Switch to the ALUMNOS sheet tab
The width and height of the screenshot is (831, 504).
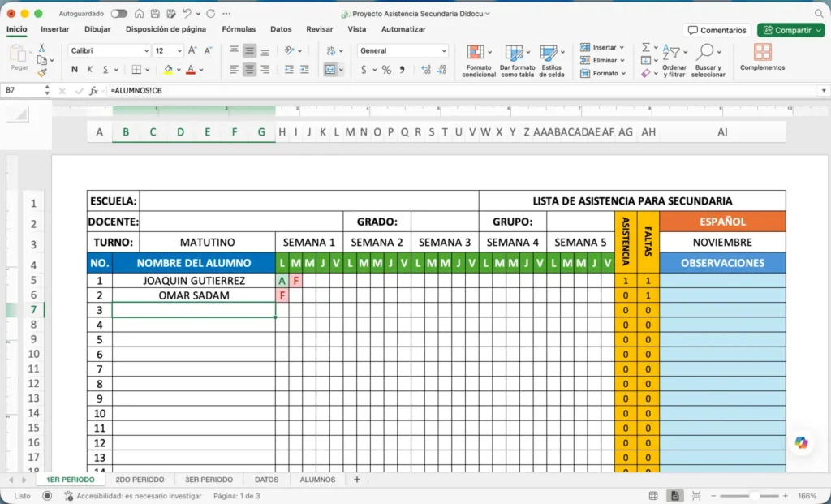click(317, 480)
